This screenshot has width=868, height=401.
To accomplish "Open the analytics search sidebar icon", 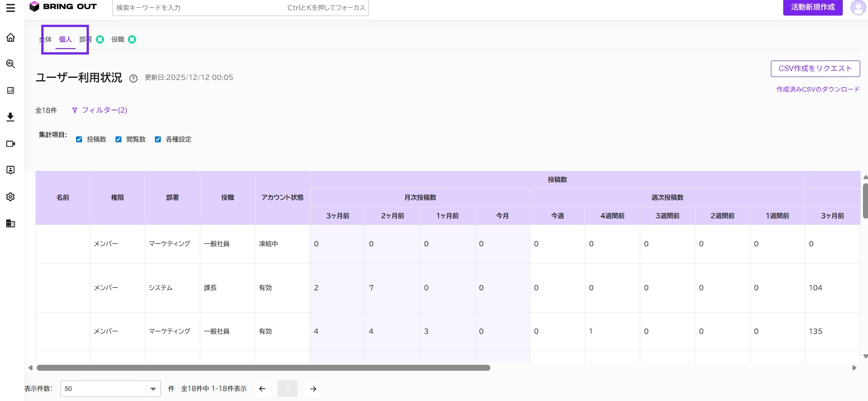I will (x=11, y=64).
